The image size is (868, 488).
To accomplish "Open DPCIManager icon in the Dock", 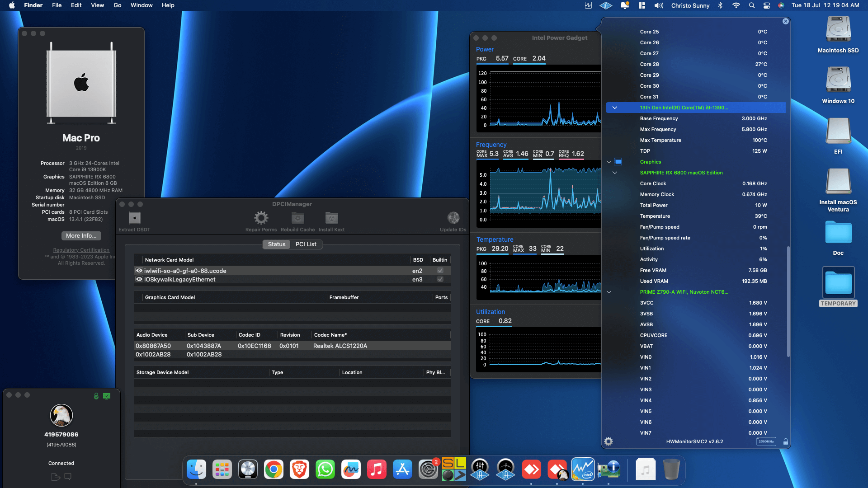I will point(609,470).
